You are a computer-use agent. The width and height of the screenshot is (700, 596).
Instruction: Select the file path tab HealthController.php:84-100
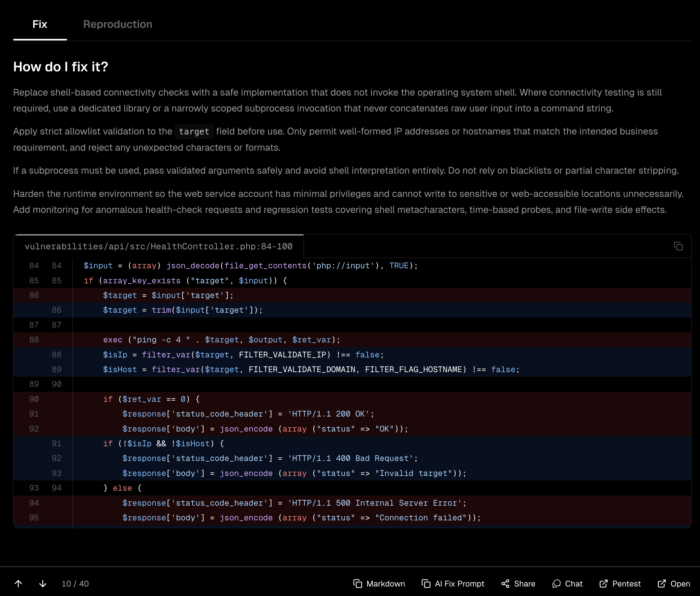click(x=158, y=246)
